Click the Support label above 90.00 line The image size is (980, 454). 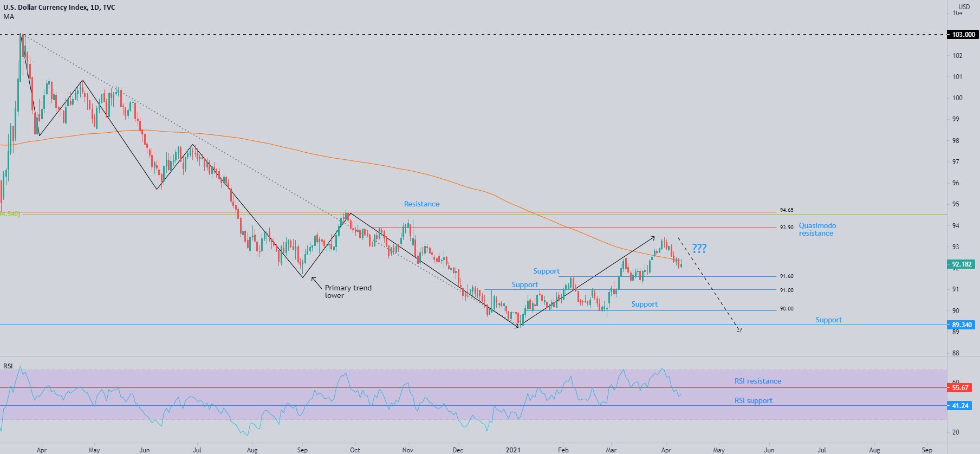[x=644, y=304]
